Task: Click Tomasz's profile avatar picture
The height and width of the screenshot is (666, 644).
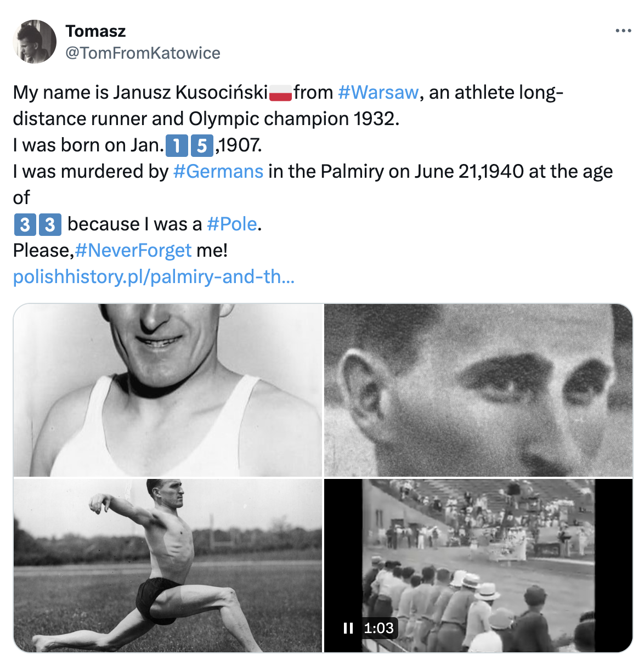Action: [x=35, y=42]
